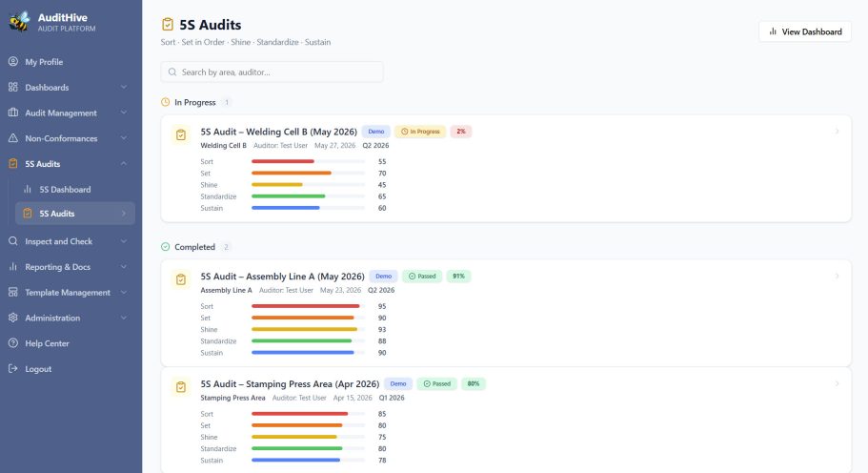This screenshot has width=868, height=473.
Task: Click the 'Q1 2026' quarter text
Action: click(x=392, y=397)
